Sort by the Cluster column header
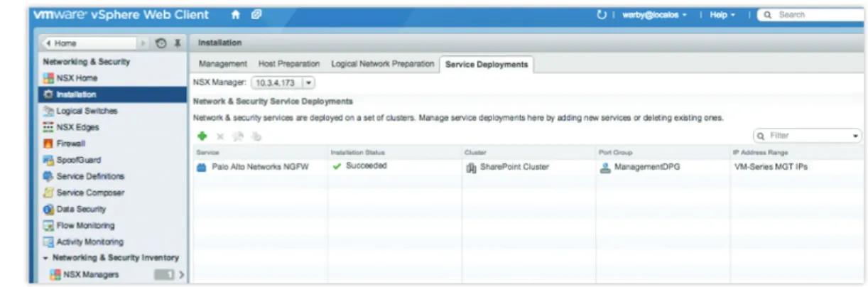Screen dimensions: 868x287 tap(528, 152)
